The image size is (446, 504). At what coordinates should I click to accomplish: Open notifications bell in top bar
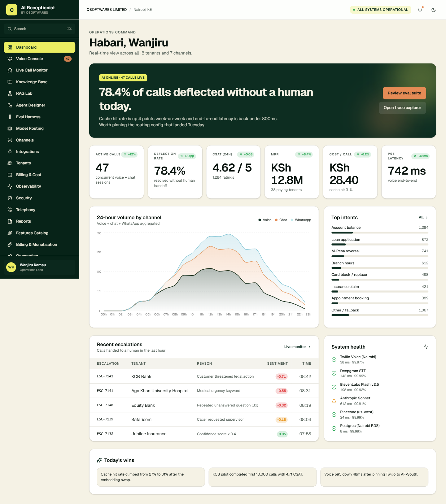[x=420, y=10]
